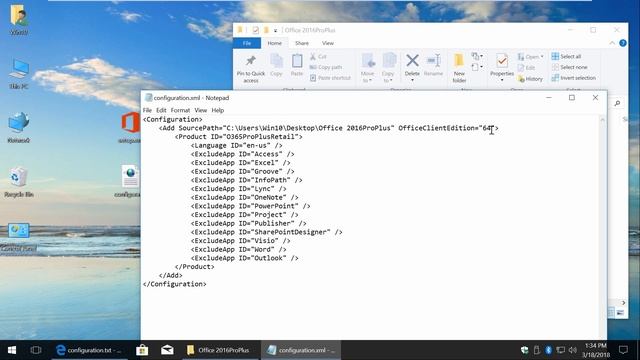Click Pin to Quick access in Explorer ribbon
Screen dimensions: 640x360
click(x=251, y=68)
